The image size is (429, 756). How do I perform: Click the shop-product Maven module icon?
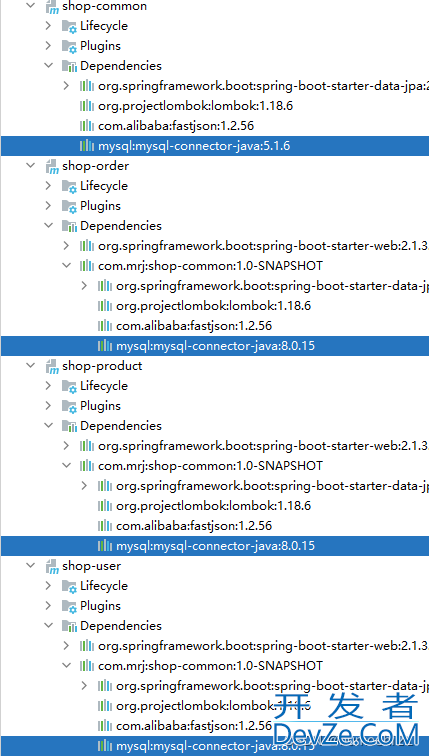click(x=52, y=366)
